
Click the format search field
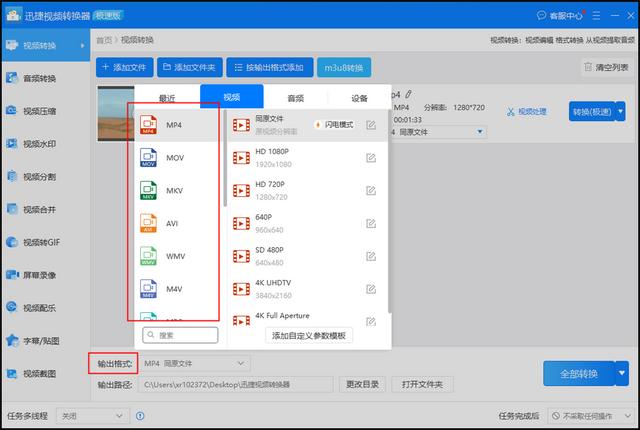click(x=180, y=335)
